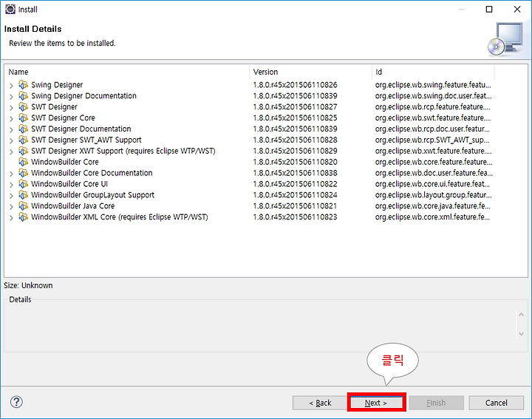Click version 1.8.0.r45x201506110827

coord(295,107)
